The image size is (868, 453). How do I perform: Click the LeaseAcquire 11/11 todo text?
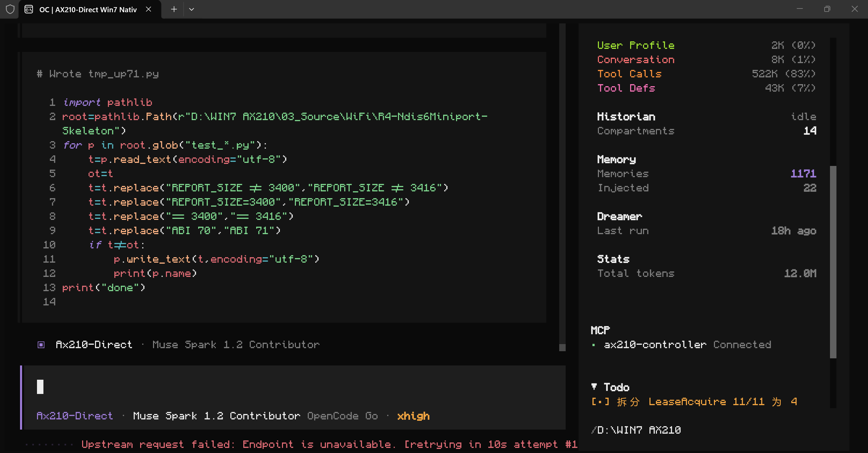click(706, 402)
